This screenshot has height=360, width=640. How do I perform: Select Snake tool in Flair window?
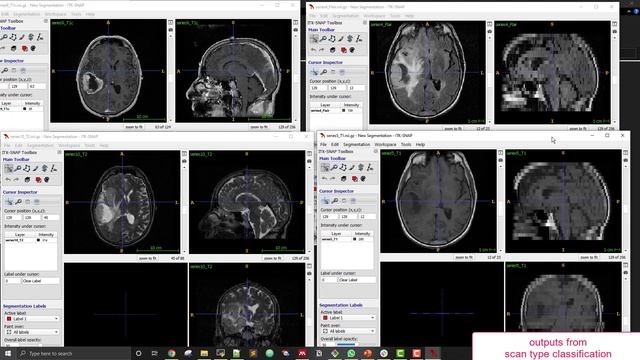coord(350,39)
